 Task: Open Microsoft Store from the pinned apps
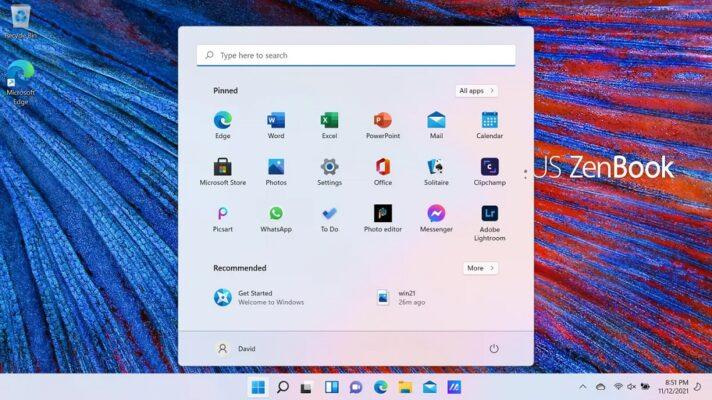[222, 168]
